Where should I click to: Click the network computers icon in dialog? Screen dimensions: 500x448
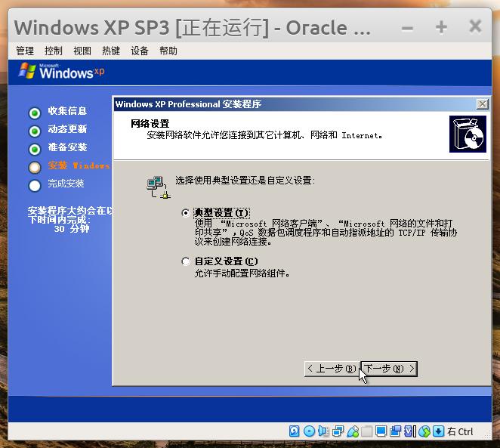[x=159, y=187]
